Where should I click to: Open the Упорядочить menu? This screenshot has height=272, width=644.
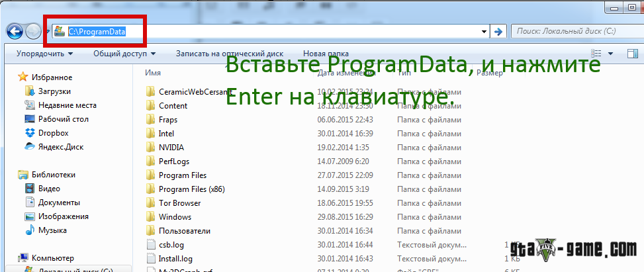coord(45,54)
